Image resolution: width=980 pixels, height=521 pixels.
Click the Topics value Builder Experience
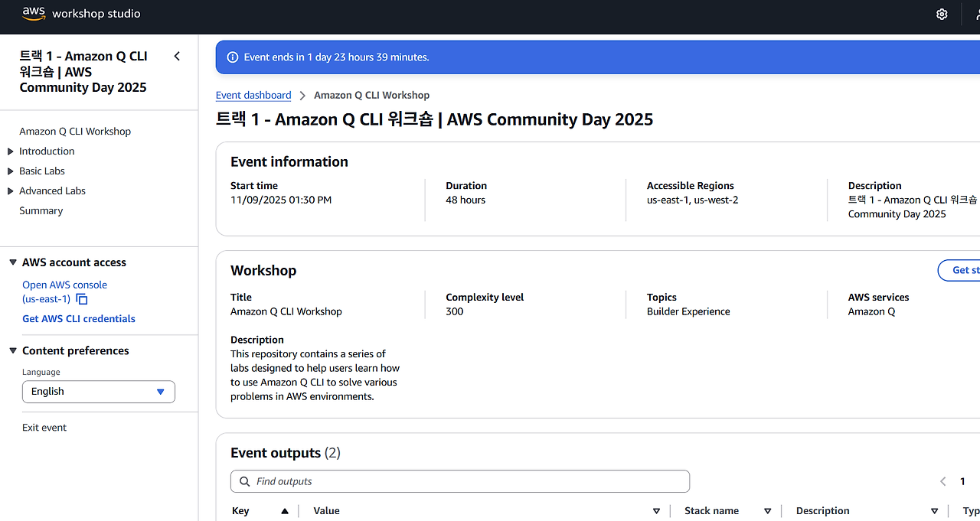(688, 312)
